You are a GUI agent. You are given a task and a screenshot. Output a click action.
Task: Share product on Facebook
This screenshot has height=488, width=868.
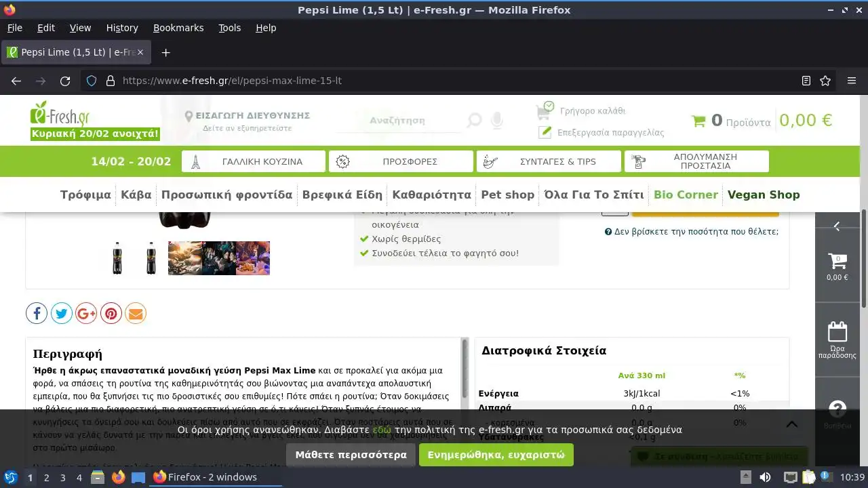click(37, 313)
